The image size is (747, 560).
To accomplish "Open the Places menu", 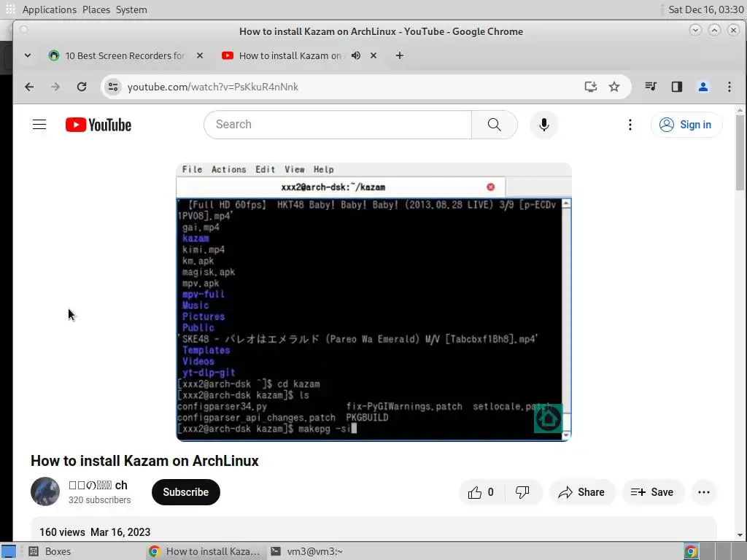I will pyautogui.click(x=96, y=9).
